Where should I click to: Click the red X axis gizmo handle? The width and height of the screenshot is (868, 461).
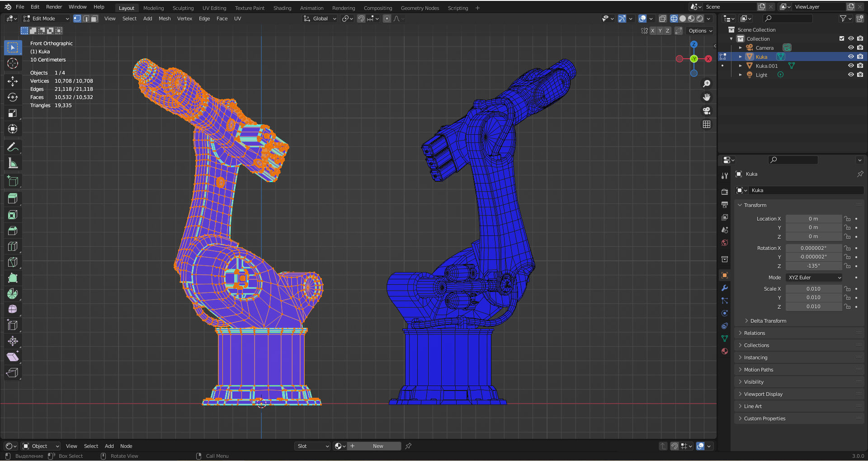708,59
